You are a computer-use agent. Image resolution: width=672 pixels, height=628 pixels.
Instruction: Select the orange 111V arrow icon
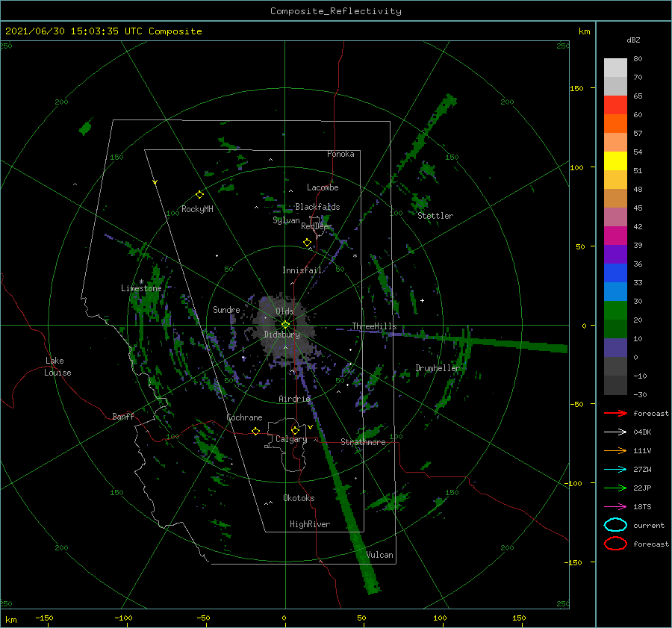tap(615, 450)
